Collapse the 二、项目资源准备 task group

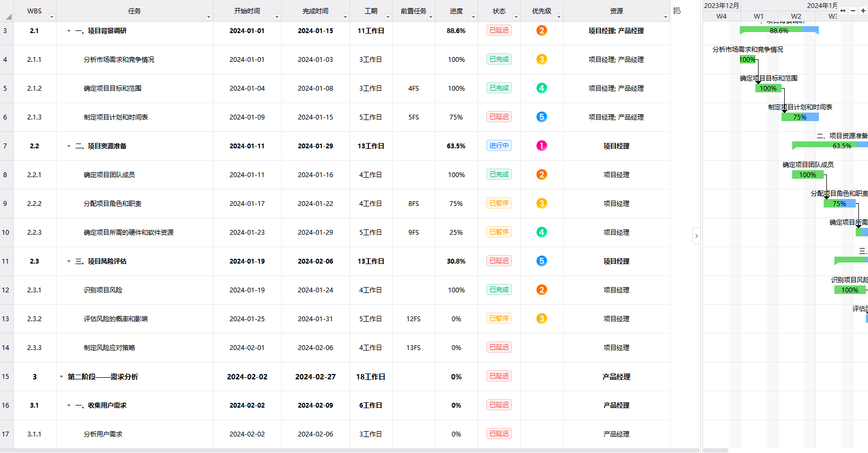click(x=69, y=146)
